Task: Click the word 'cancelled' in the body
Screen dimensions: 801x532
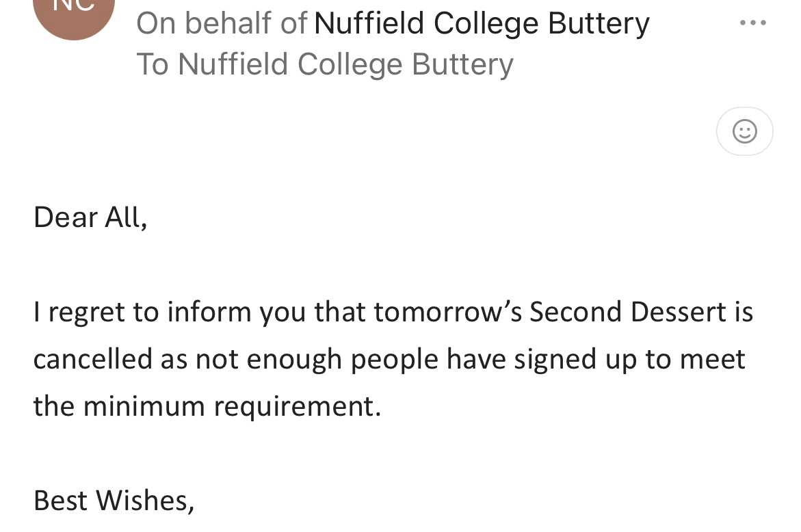Action: 92,359
